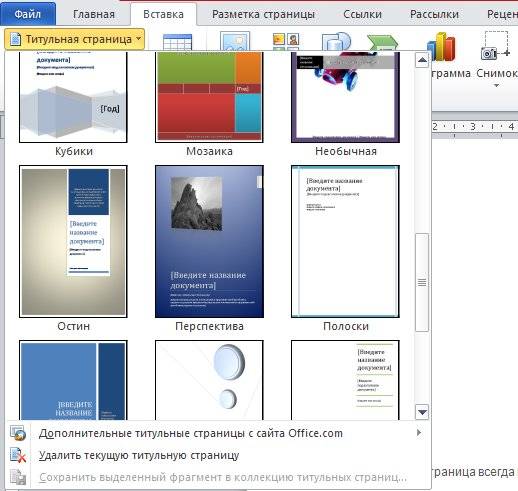Click the SmartArt green arrow icon
Viewport: 518px width, 491px height.
[382, 43]
